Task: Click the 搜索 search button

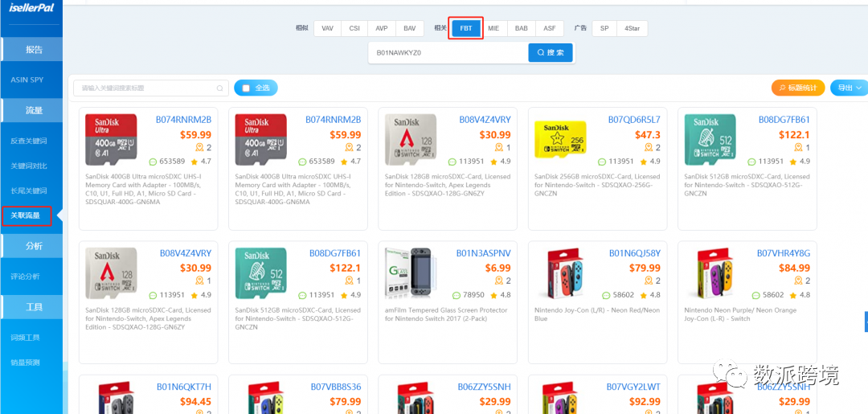Action: (551, 52)
